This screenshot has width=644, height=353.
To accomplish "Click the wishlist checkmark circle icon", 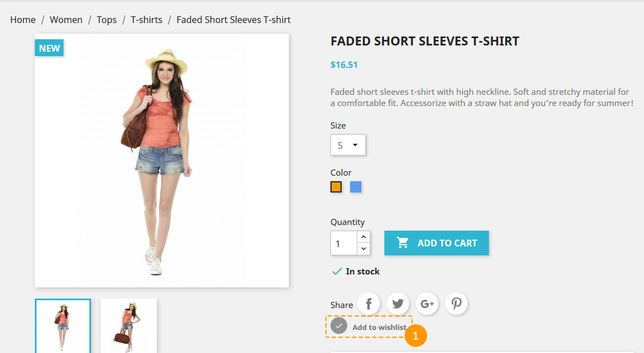I will point(339,327).
